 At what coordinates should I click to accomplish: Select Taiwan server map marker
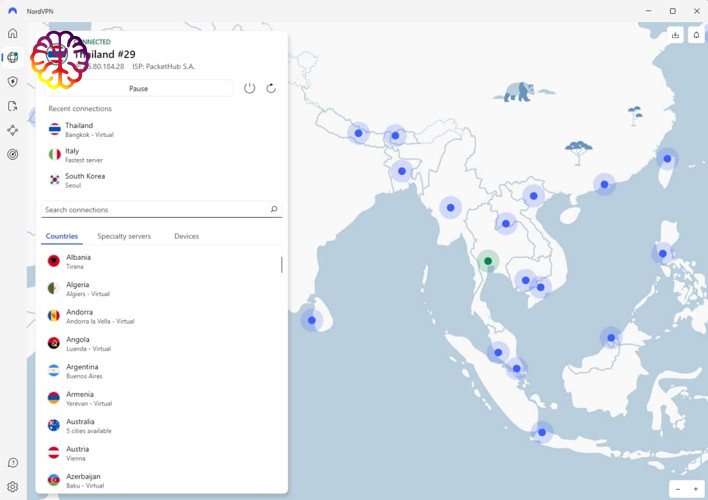pyautogui.click(x=667, y=159)
